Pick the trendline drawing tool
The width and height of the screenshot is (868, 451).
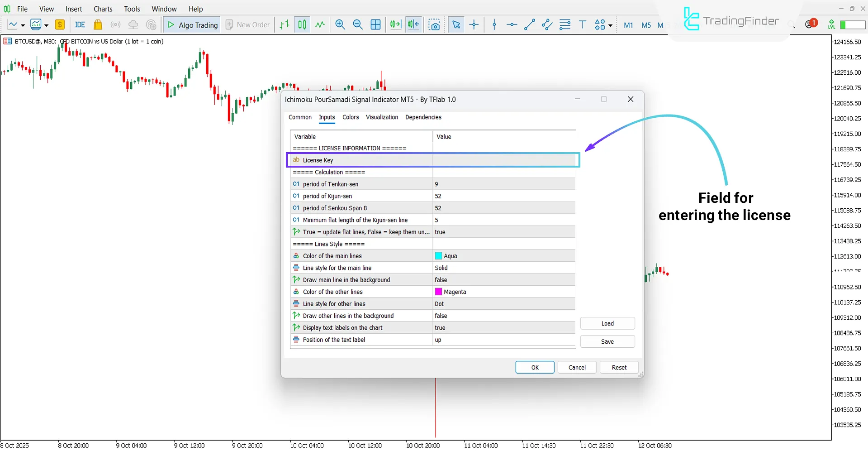coord(529,25)
